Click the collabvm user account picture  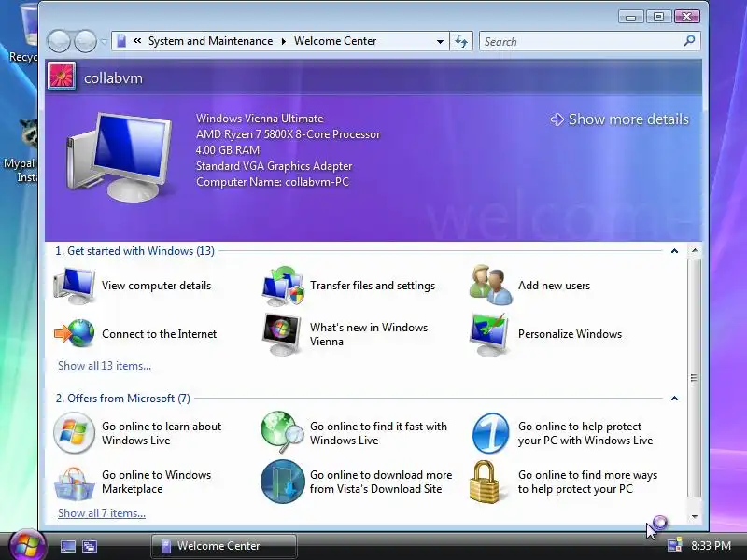click(x=62, y=77)
